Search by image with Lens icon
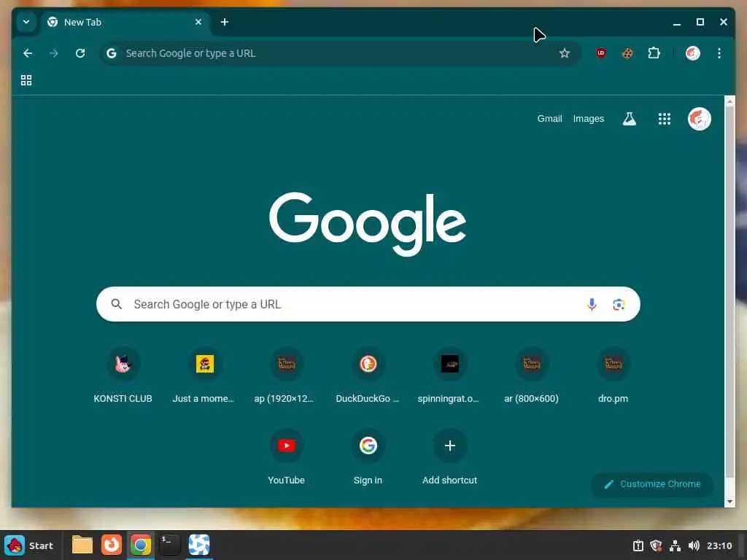The height and width of the screenshot is (560, 747). point(619,304)
